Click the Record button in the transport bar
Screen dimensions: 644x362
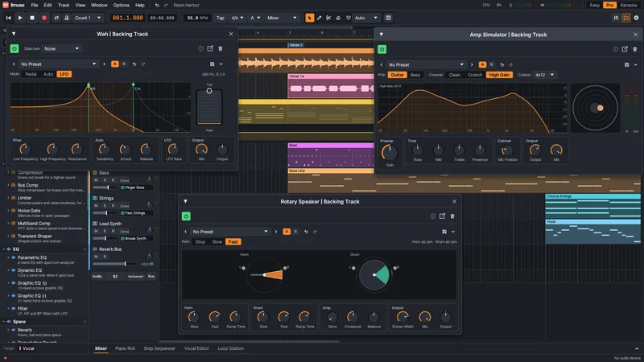[44, 18]
